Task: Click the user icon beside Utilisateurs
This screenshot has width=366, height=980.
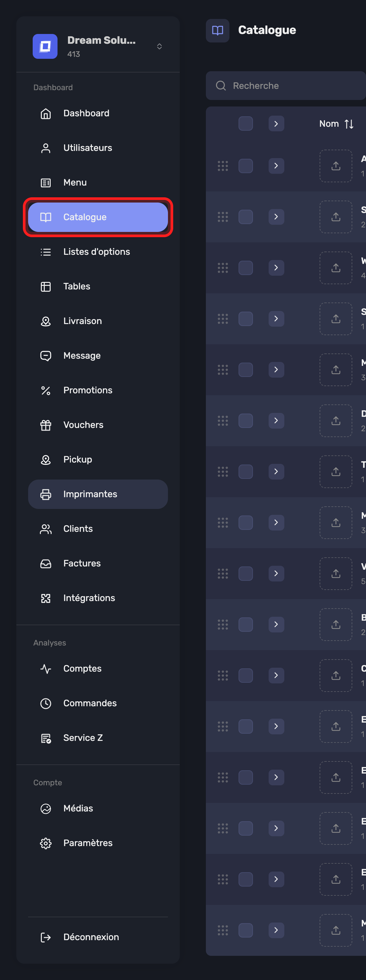Action: click(x=46, y=148)
